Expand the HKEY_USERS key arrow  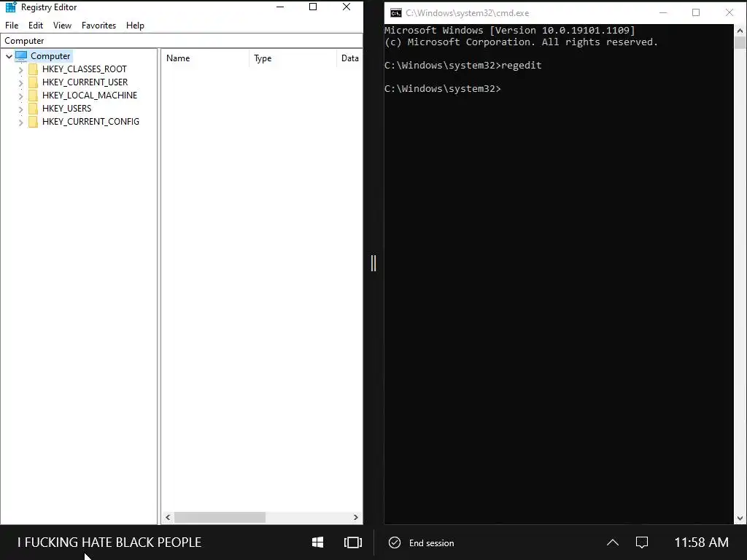coord(20,109)
